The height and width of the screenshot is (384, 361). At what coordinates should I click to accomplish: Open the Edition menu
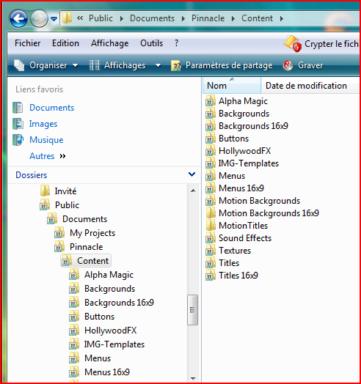[x=66, y=43]
